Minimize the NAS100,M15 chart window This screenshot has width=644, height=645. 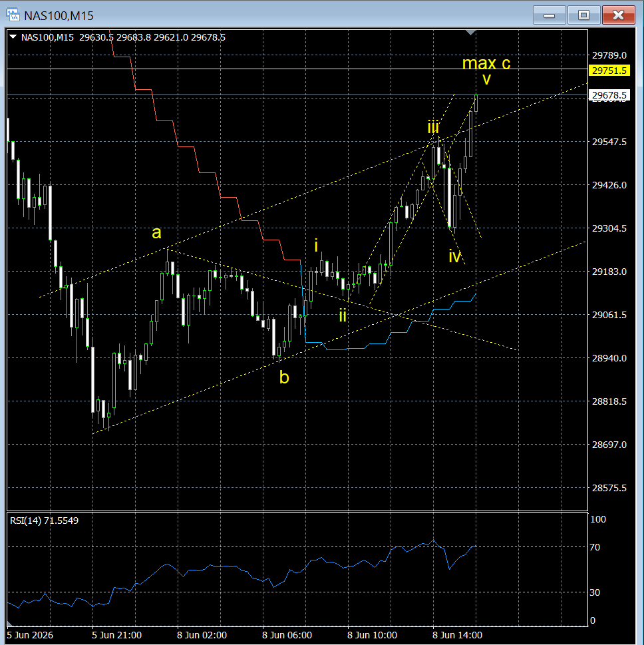pyautogui.click(x=549, y=15)
